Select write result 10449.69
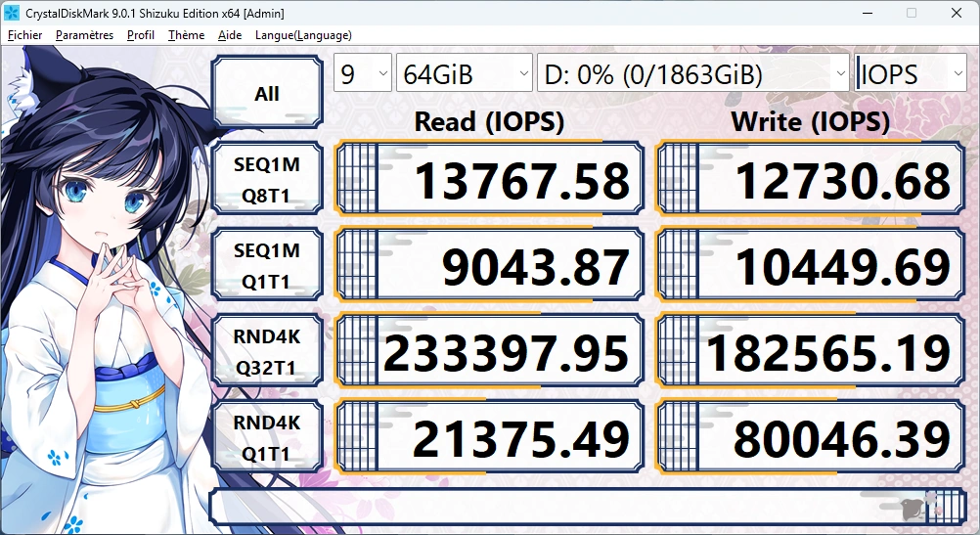980x535 pixels. [810, 265]
